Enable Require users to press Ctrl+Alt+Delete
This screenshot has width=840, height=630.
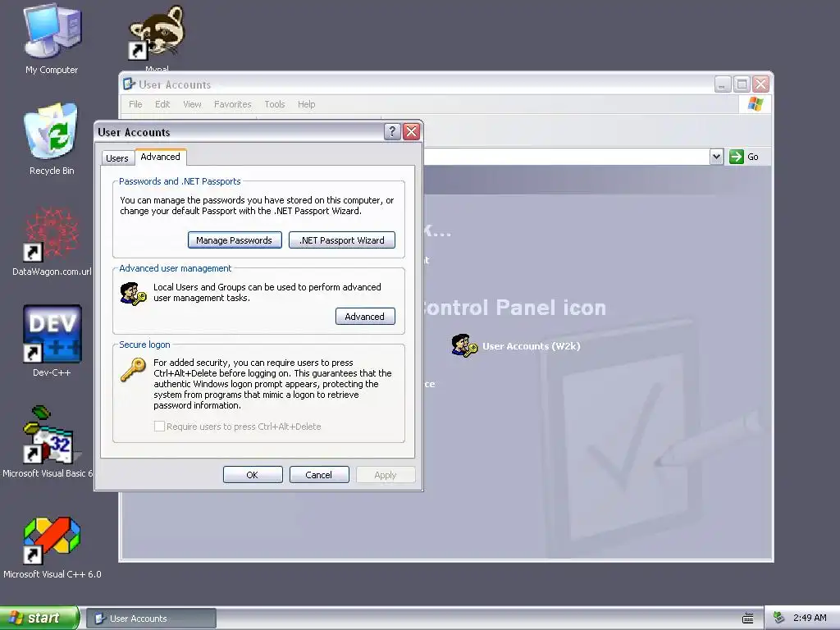[159, 427]
